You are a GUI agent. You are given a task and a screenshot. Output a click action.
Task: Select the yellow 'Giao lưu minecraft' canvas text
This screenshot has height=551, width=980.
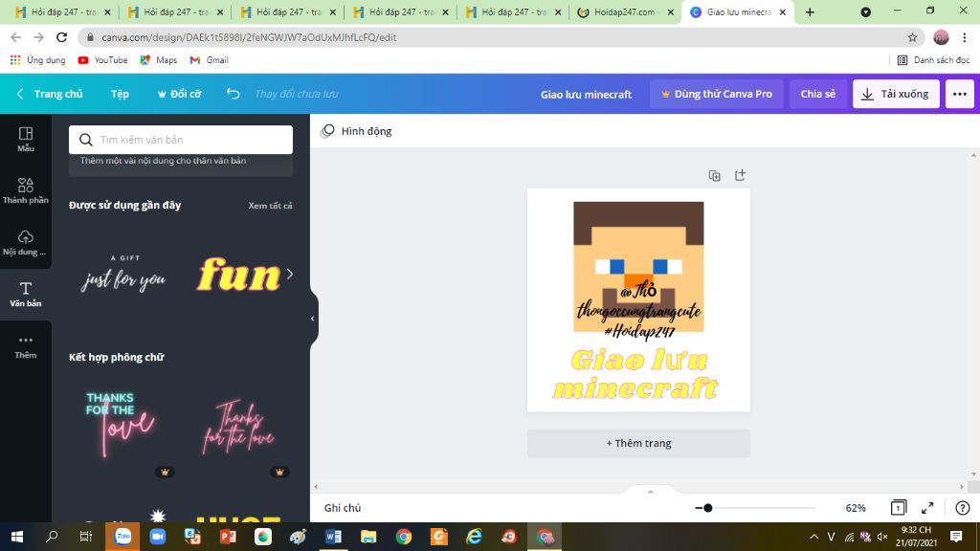click(x=636, y=374)
